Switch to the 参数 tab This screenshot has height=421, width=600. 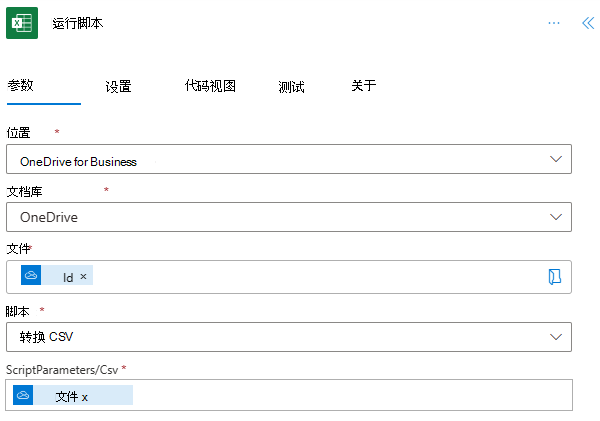pos(21,85)
